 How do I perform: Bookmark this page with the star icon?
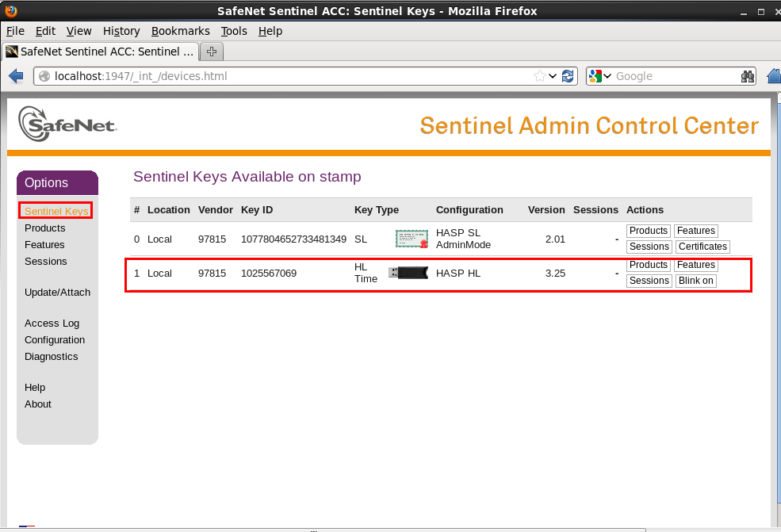539,76
